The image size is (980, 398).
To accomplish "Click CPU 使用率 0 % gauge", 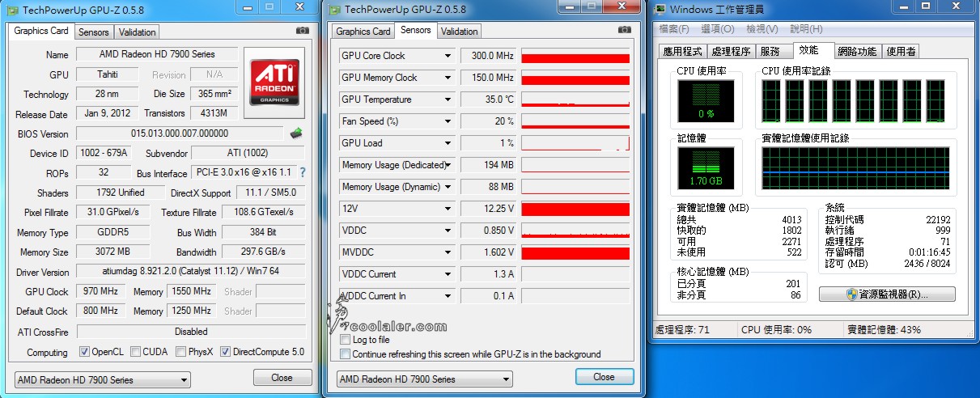I will [x=706, y=101].
